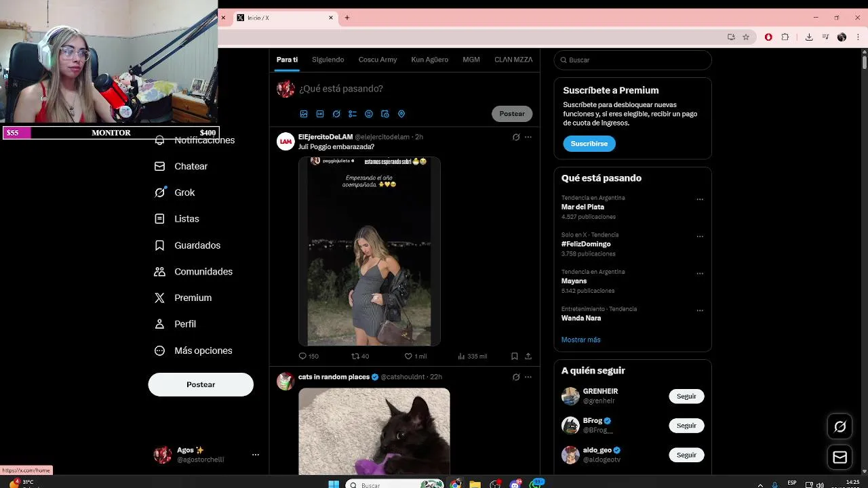Add an image to the new post
868x488 pixels.
tap(304, 114)
